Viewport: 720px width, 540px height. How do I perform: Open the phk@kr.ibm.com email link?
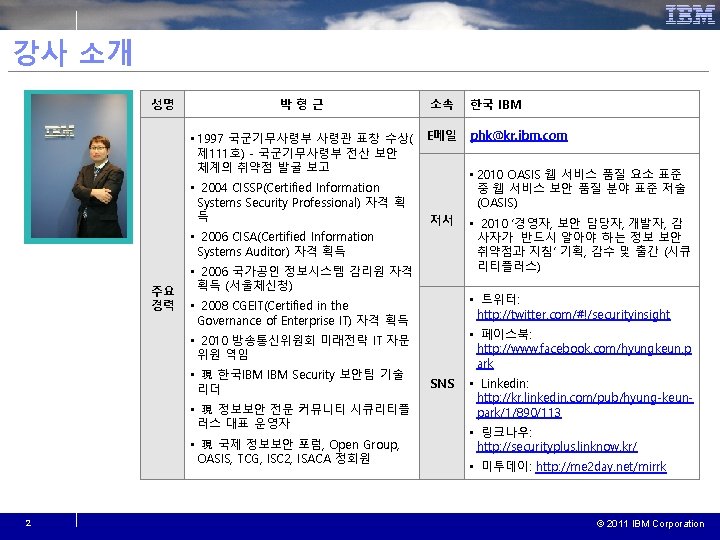coord(519,136)
